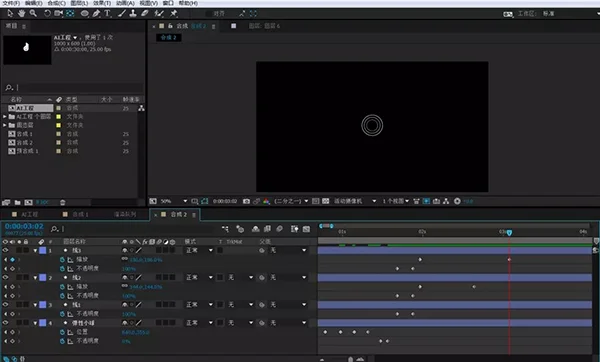Toggle visibility eye of layer 4
Viewport: 600px width, 362px height.
pyautogui.click(x=5, y=323)
